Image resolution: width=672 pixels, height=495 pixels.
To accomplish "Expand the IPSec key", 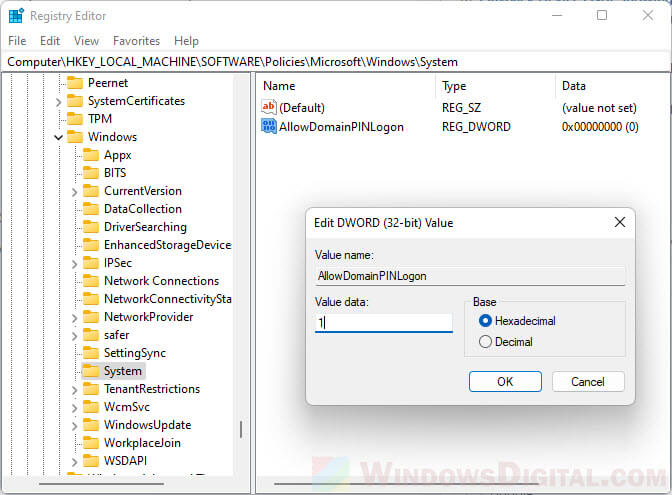I will [74, 264].
